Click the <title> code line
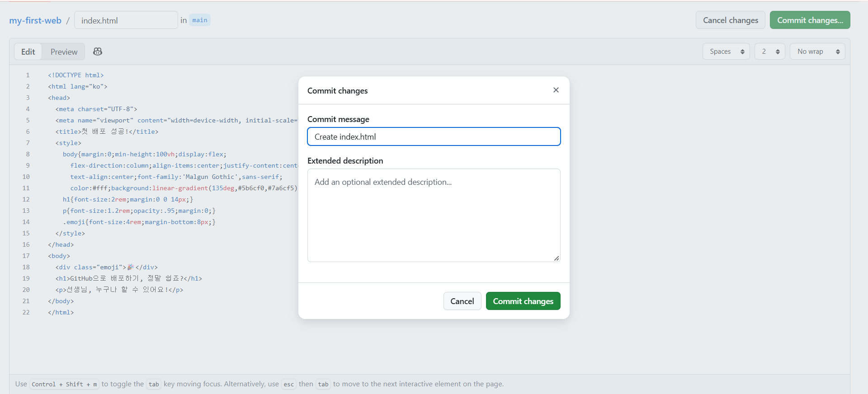 coord(107,131)
